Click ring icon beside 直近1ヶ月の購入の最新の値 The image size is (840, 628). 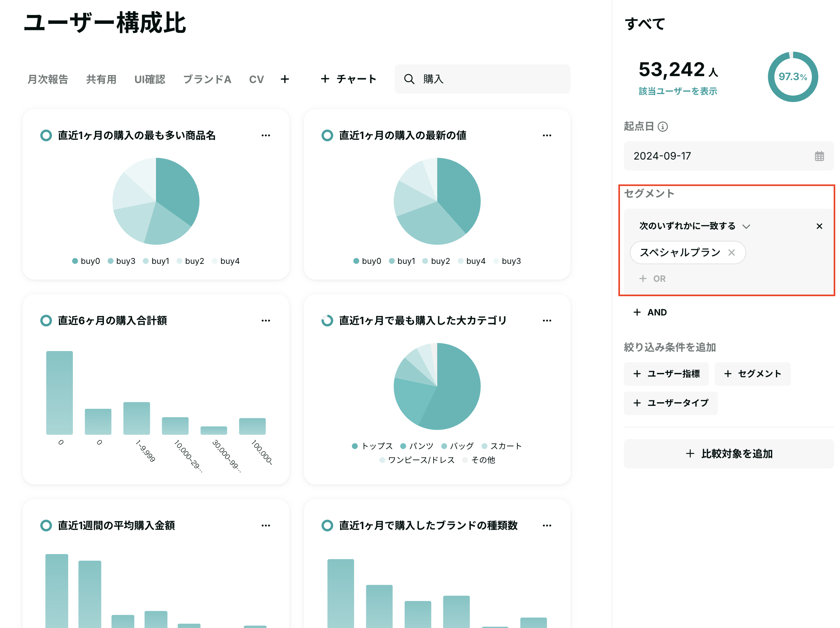(327, 135)
